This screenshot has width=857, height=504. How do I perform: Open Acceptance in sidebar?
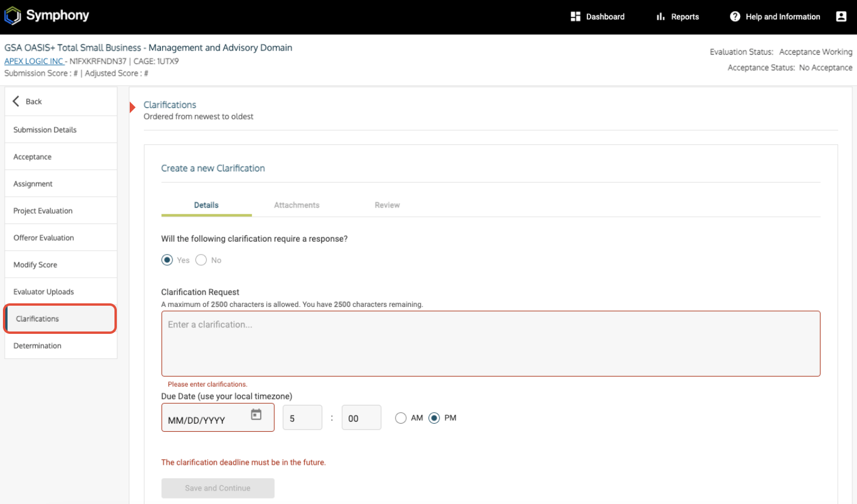(x=61, y=157)
